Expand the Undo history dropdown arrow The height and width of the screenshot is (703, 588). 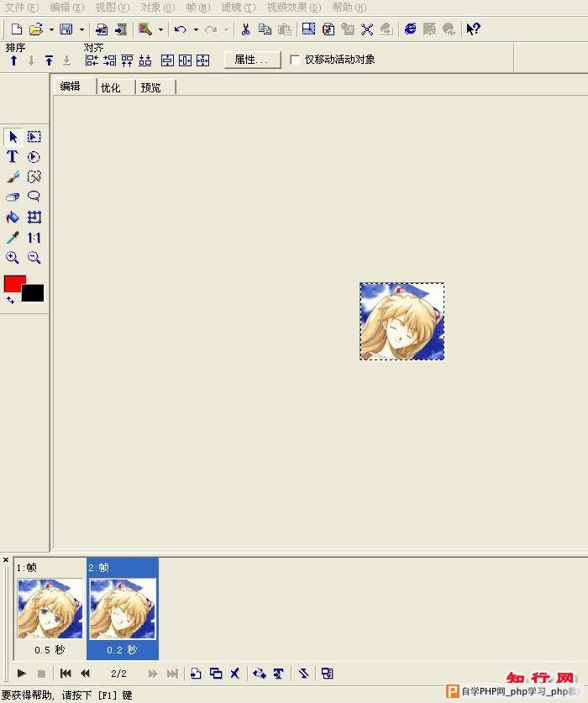[x=196, y=29]
